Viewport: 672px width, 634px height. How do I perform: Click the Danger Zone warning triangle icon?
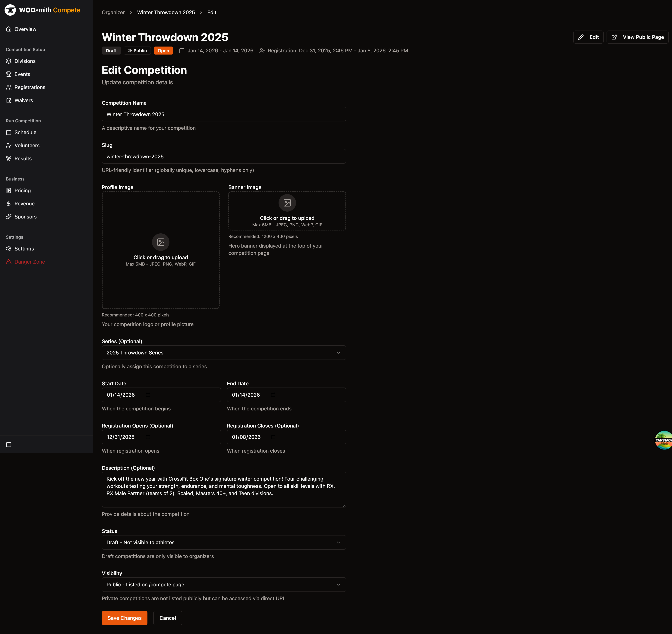[9, 262]
